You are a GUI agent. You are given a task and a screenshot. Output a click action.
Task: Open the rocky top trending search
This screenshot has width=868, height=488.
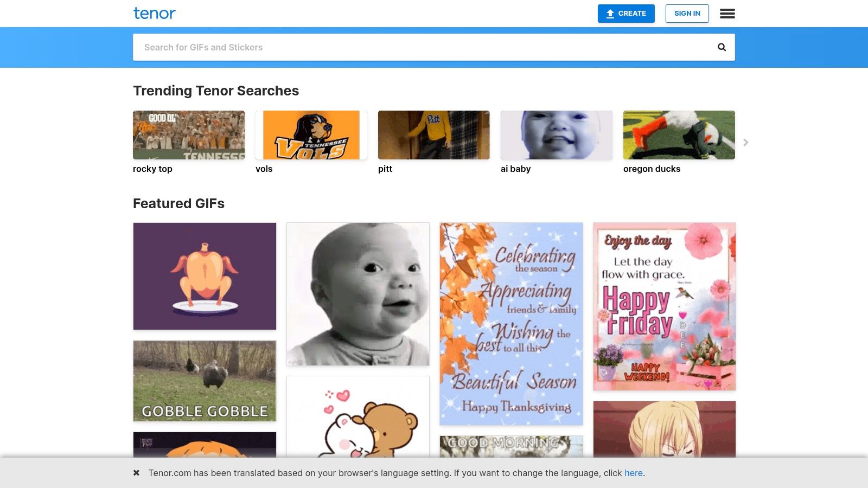(188, 136)
